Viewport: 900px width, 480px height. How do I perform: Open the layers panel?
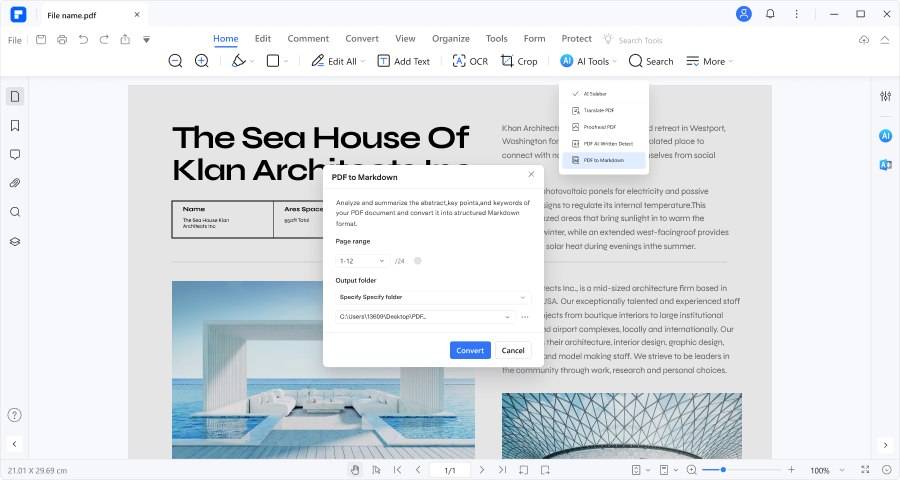click(15, 242)
